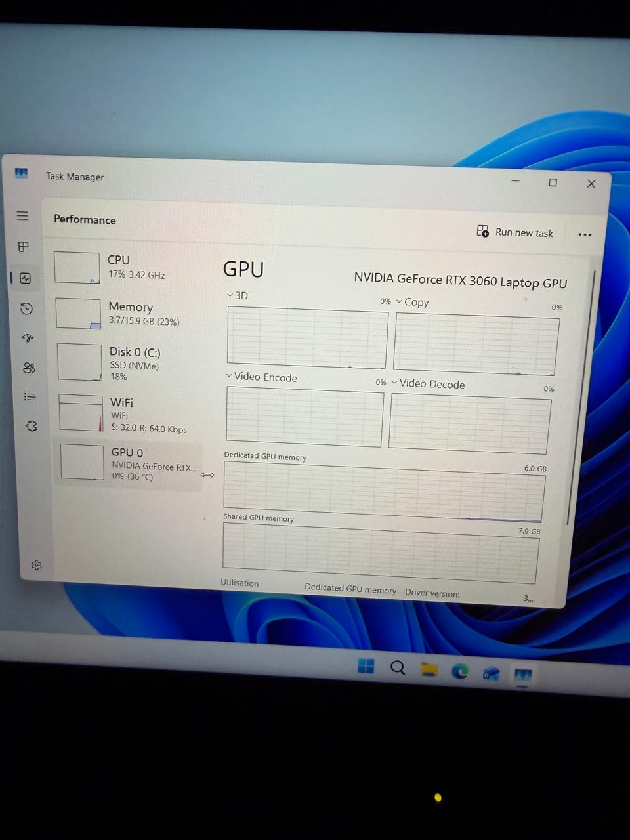Open the Windows Start menu
The image size is (630, 840).
tap(366, 665)
